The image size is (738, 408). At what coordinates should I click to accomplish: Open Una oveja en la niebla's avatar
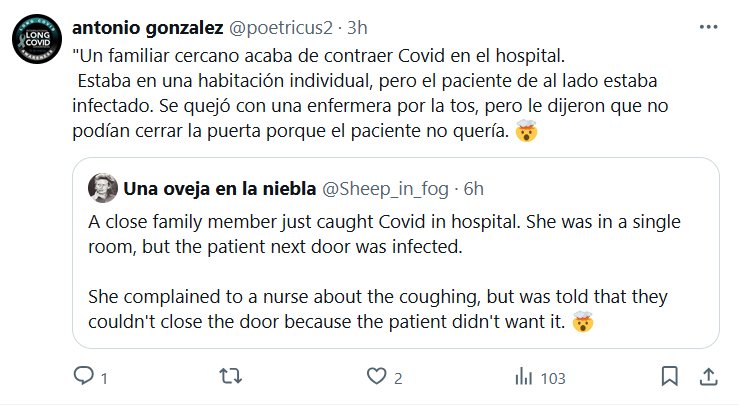pos(102,188)
